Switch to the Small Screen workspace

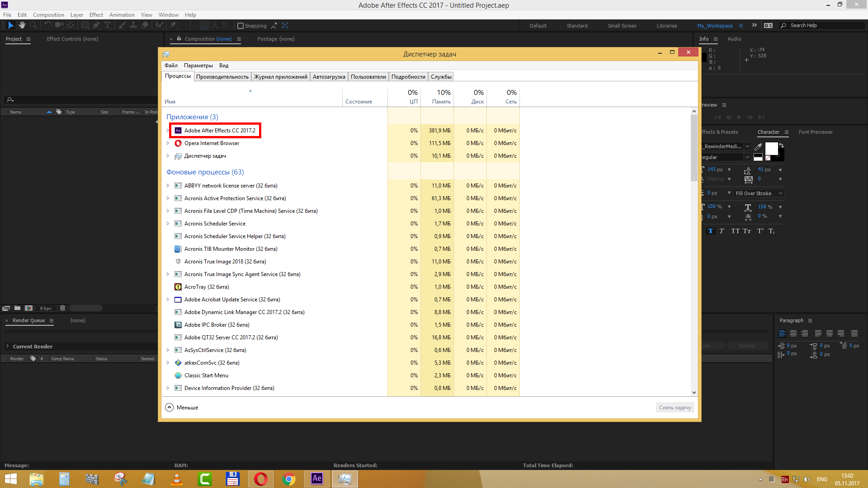(x=622, y=26)
